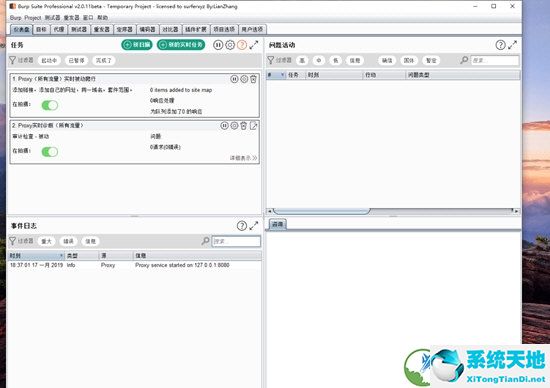
Task: Click the green new scan button
Action: [x=137, y=45]
